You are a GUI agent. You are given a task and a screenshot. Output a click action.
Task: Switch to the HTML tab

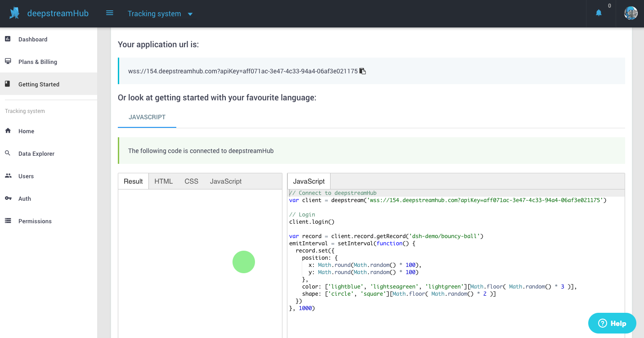[x=163, y=181]
